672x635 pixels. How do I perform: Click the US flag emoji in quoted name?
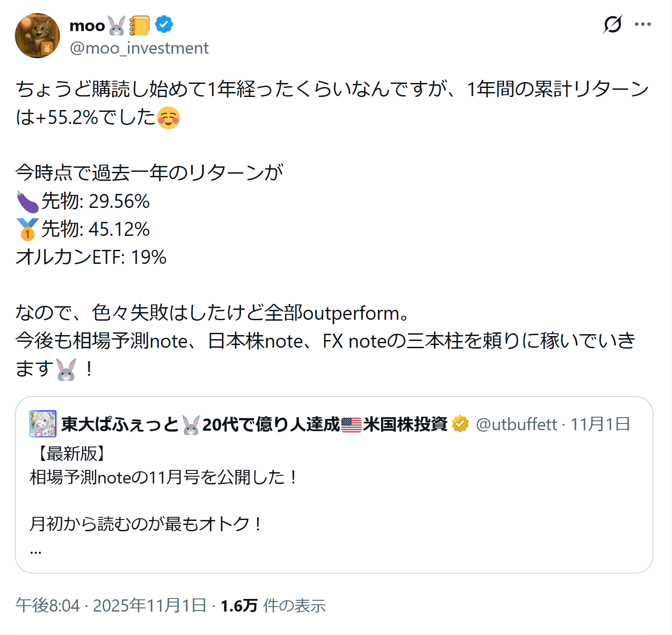click(x=351, y=424)
